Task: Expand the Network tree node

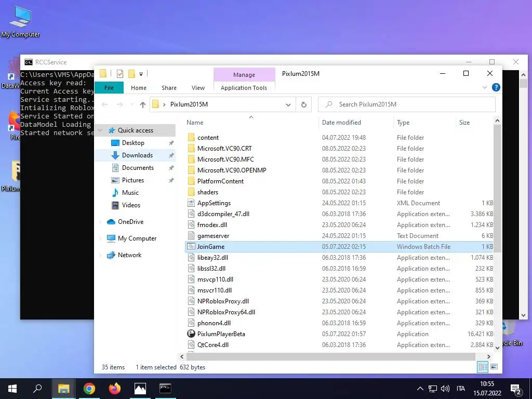Action: click(x=100, y=255)
